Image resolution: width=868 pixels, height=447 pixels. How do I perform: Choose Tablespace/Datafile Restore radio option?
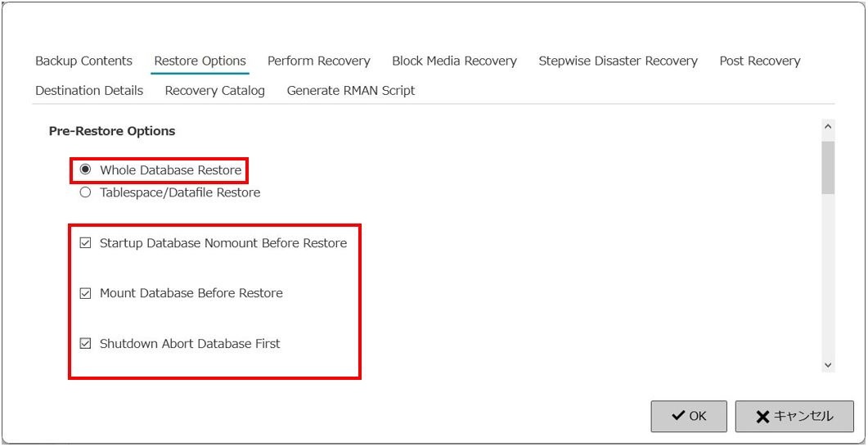pos(85,192)
